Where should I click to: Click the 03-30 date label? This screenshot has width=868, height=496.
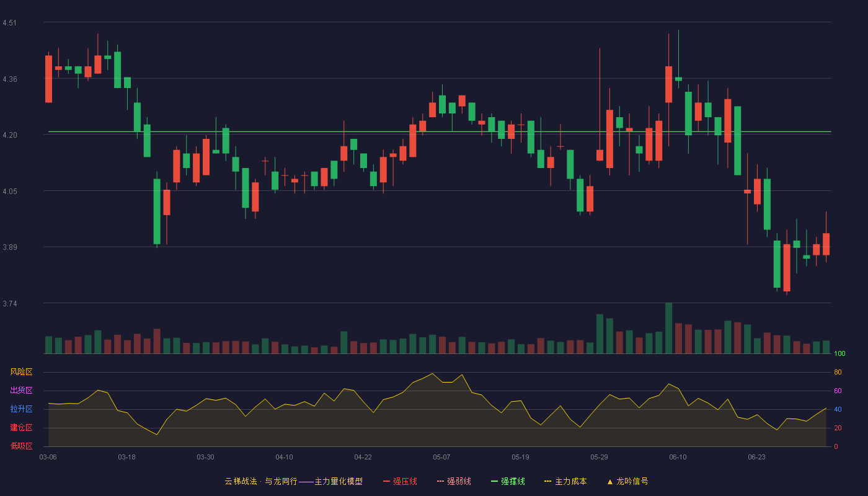coord(205,457)
